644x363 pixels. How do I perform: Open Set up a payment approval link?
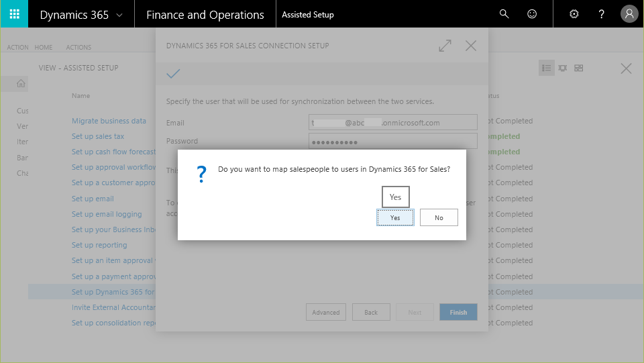coord(114,276)
